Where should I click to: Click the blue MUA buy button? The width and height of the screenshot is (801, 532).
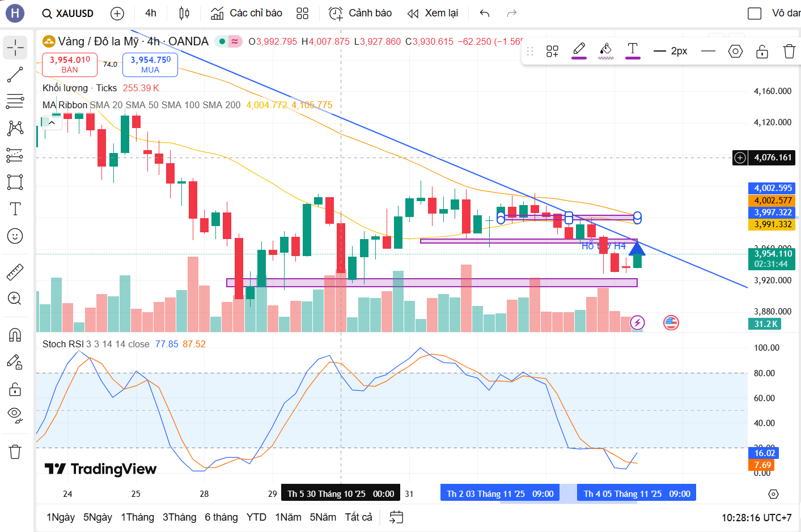(150, 65)
